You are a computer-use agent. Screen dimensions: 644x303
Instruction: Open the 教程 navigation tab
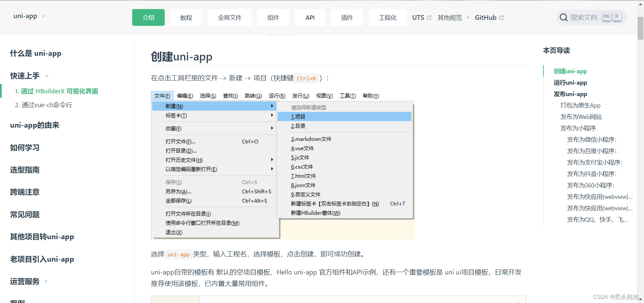[x=186, y=17]
